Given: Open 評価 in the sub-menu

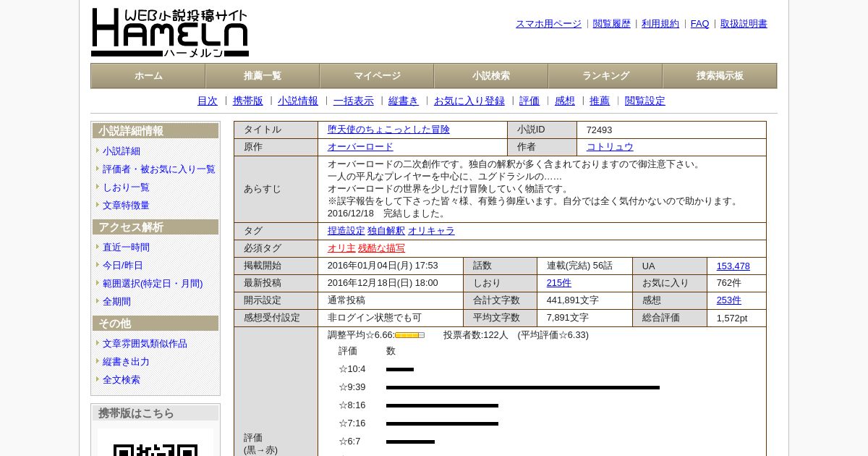Looking at the screenshot, I should tap(529, 101).
